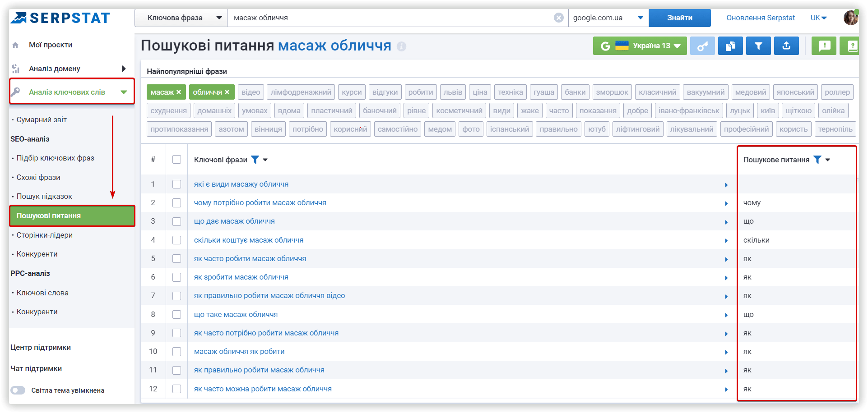This screenshot has width=868, height=413.
Task: Expand row 1 arrow for 'які є види масажу'
Action: pyautogui.click(x=726, y=185)
